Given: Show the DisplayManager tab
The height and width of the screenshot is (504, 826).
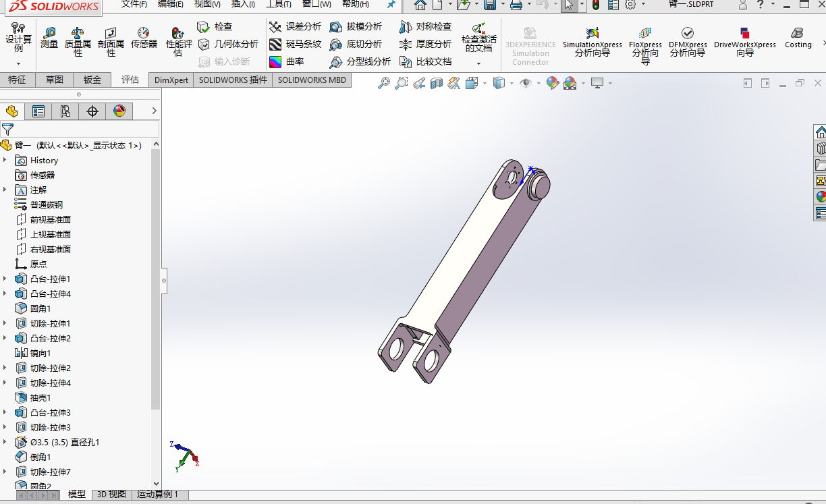Looking at the screenshot, I should 119,111.
